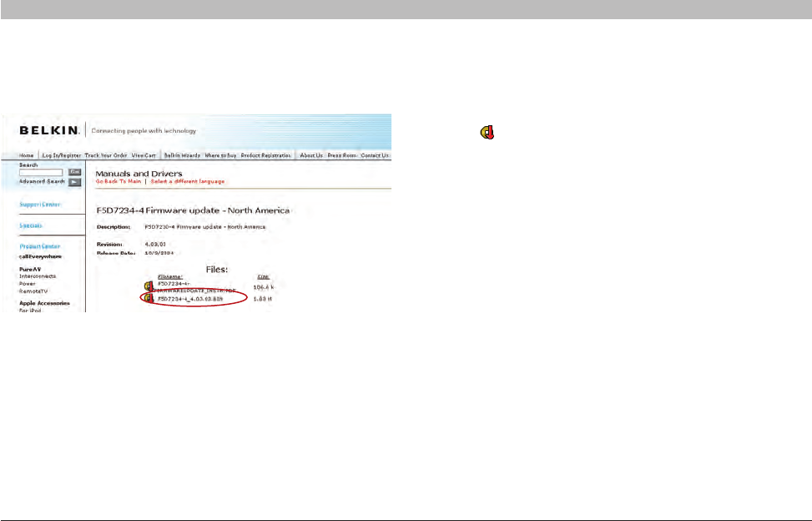Click the Size column header
The image size is (812, 521).
point(263,277)
